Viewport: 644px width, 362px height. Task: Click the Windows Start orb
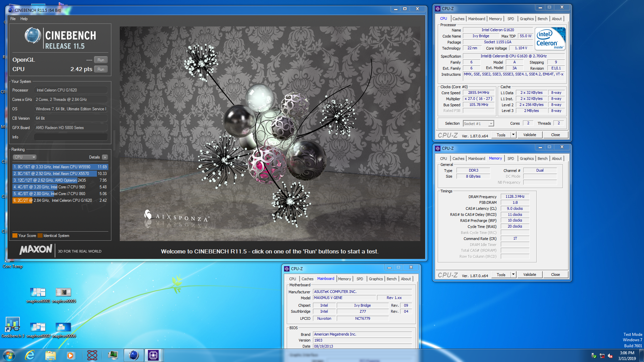(9, 355)
